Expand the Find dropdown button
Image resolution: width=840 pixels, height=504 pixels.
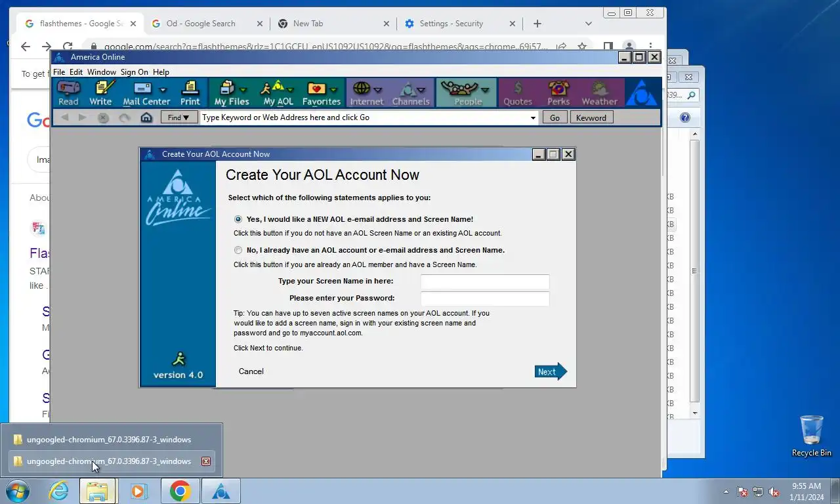178,117
